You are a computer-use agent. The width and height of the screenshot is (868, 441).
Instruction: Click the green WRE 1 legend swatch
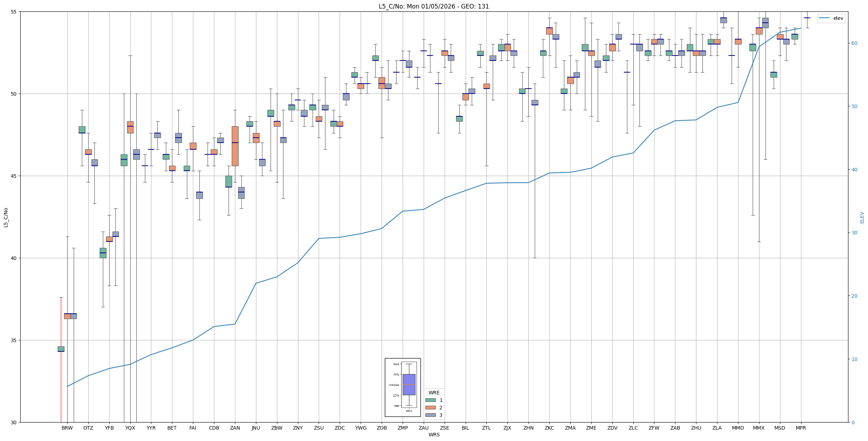430,400
